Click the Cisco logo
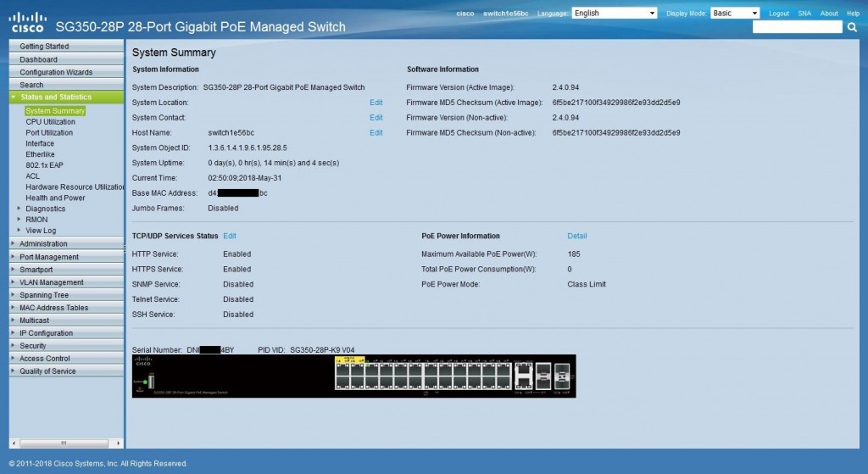The width and height of the screenshot is (868, 474). pos(27,23)
